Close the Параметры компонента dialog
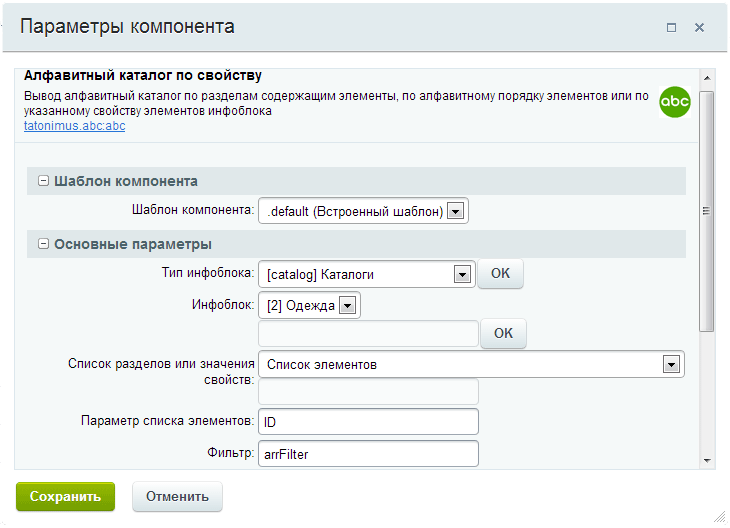730x528 pixels. 699,28
